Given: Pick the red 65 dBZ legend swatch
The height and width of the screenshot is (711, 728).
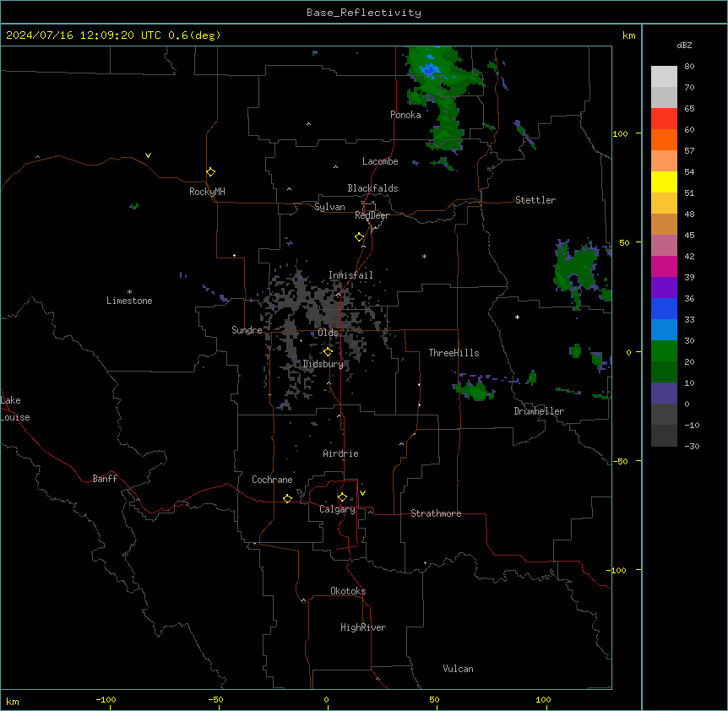Looking at the screenshot, I should [x=664, y=118].
